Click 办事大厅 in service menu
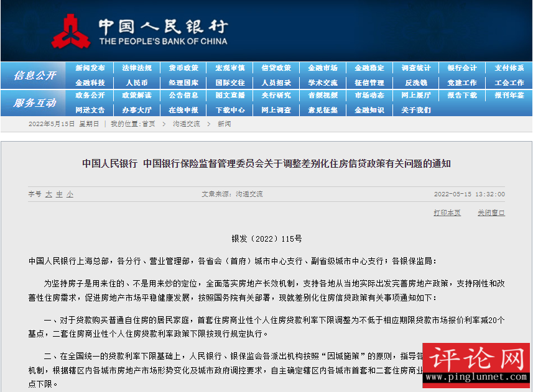This screenshot has width=533, height=392. [137, 111]
